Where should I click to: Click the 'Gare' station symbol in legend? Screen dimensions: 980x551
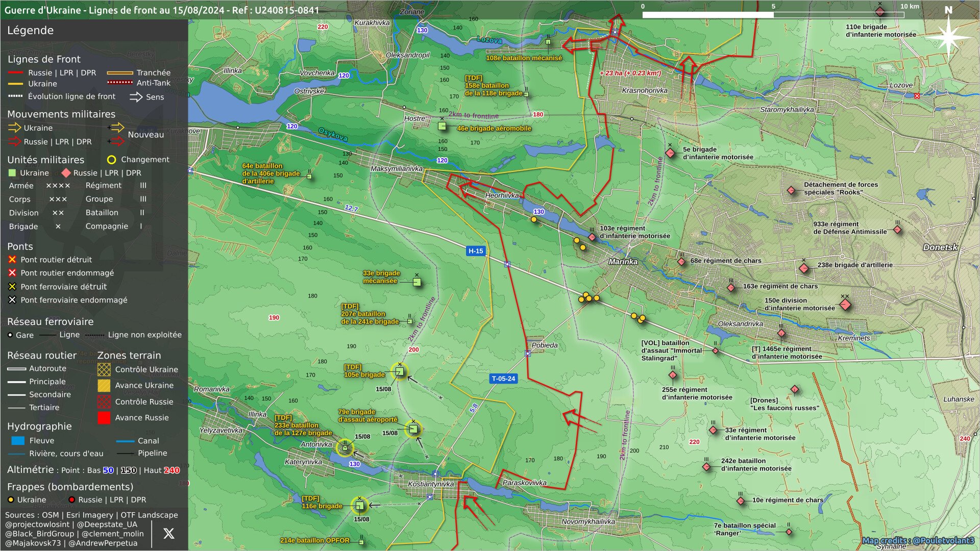pos(10,335)
